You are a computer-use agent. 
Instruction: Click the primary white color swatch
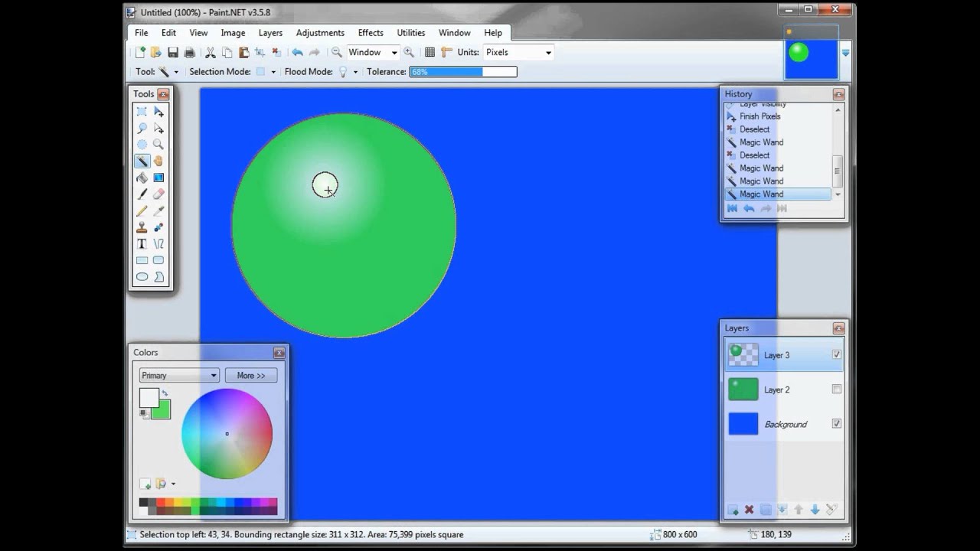click(x=149, y=398)
